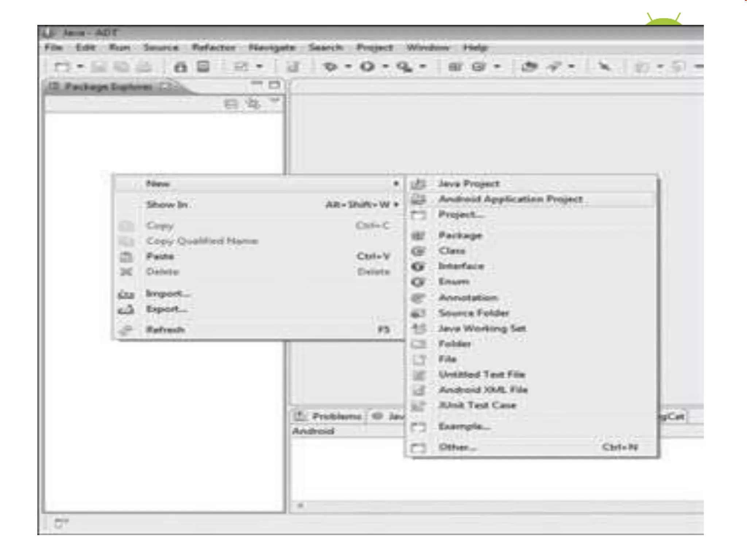
Task: Open the Package Explorer view menu arrow
Action: [275, 100]
